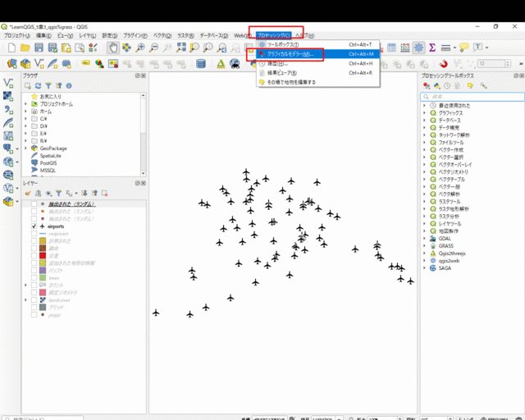Click the yellow 計算された layer color swatch
This screenshot has width=525, height=420.
[x=43, y=241]
